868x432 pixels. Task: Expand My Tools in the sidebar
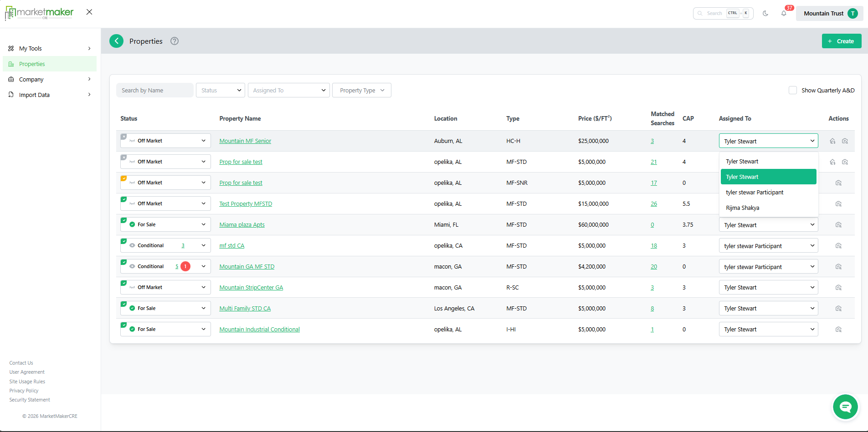click(50, 48)
